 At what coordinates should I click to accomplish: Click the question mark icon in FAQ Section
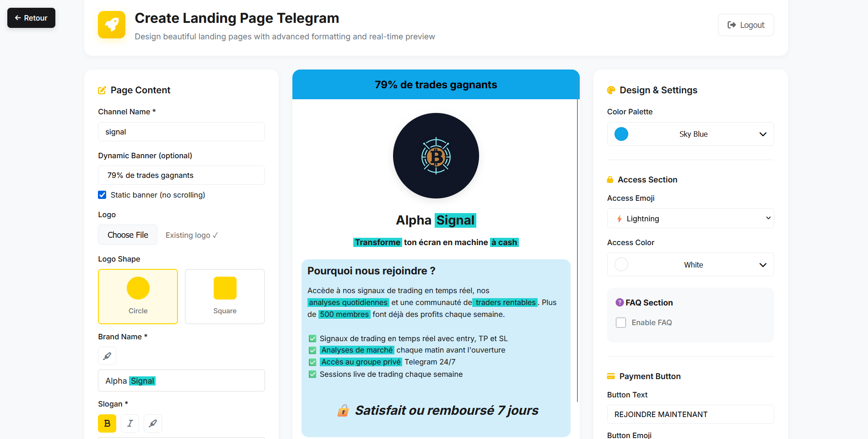(x=619, y=302)
